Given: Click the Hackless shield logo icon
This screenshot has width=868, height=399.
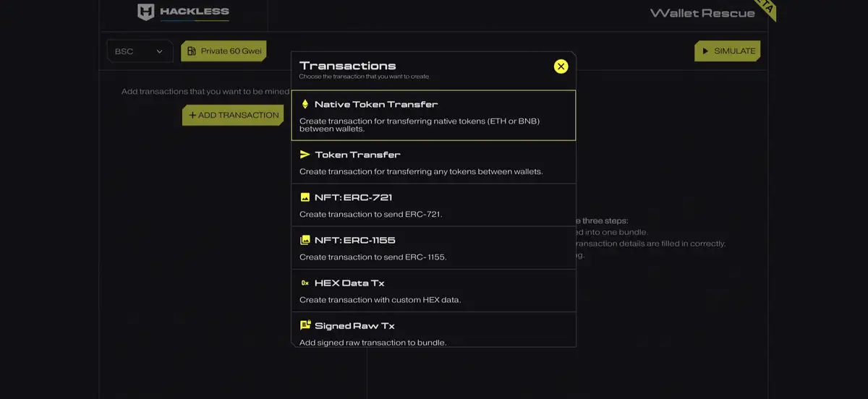Looking at the screenshot, I should pos(146,12).
